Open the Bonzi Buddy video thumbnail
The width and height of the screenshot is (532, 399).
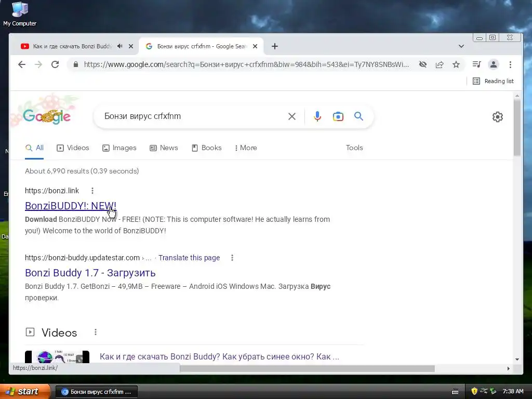57,356
